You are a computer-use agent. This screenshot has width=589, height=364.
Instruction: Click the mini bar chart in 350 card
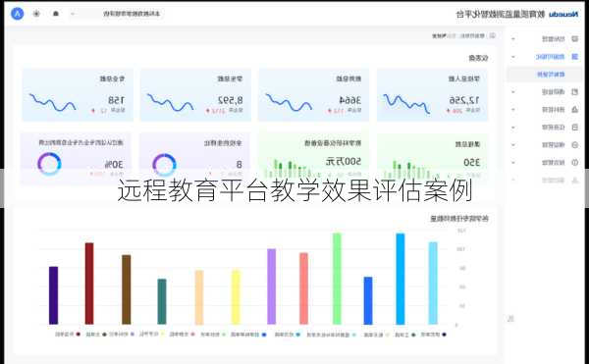point(411,170)
